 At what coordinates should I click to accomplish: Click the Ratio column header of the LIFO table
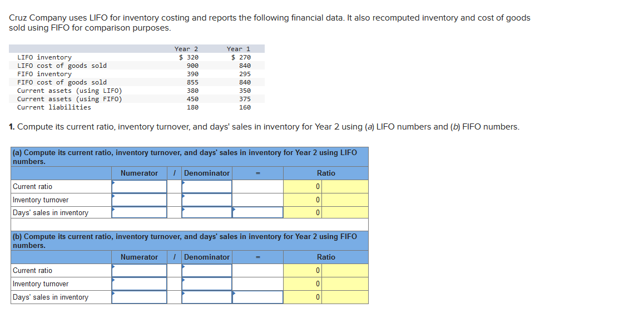326,173
